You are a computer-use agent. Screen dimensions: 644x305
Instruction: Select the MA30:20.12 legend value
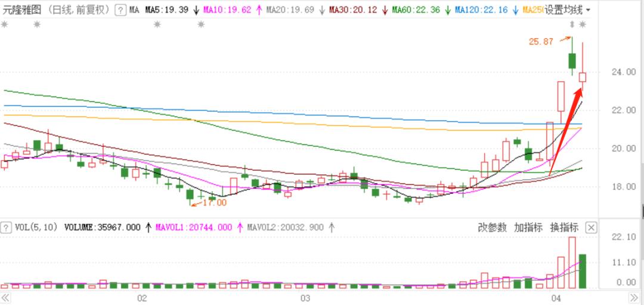point(354,10)
